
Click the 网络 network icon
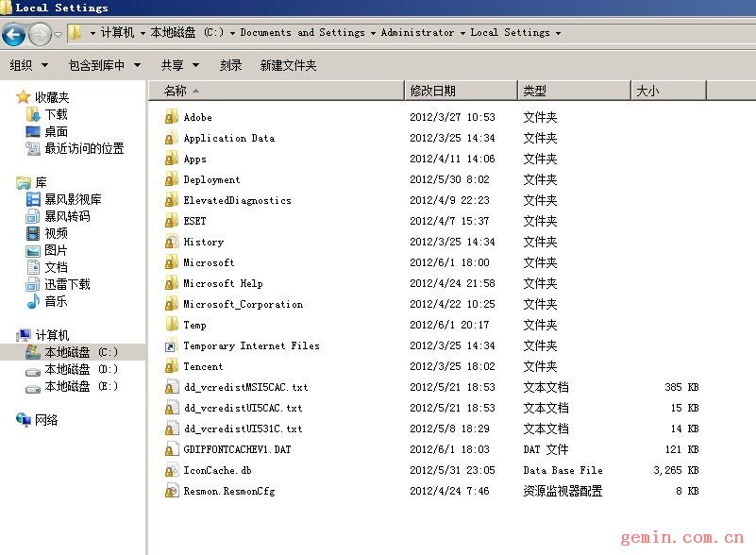click(x=24, y=419)
